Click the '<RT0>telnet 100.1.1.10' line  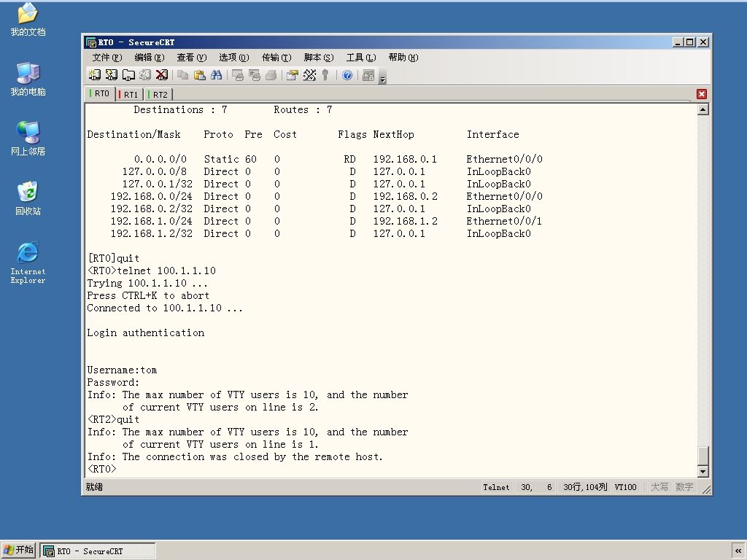152,271
